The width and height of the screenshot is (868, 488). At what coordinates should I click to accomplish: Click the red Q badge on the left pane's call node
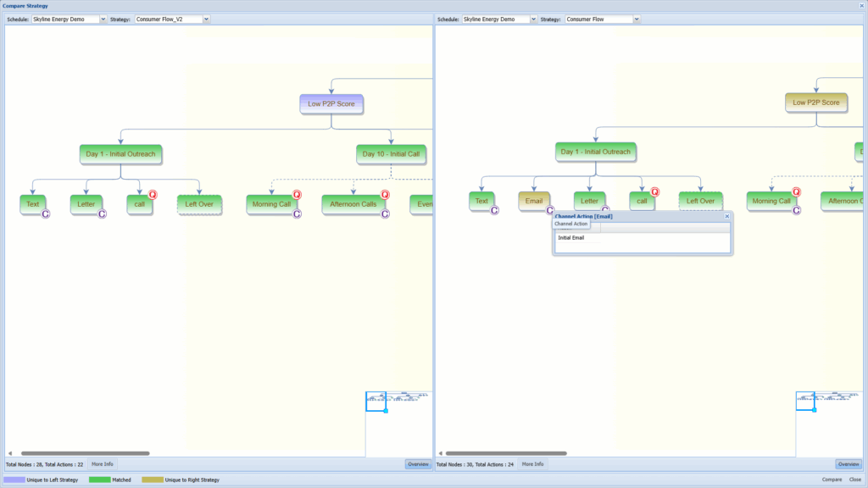[x=153, y=195]
